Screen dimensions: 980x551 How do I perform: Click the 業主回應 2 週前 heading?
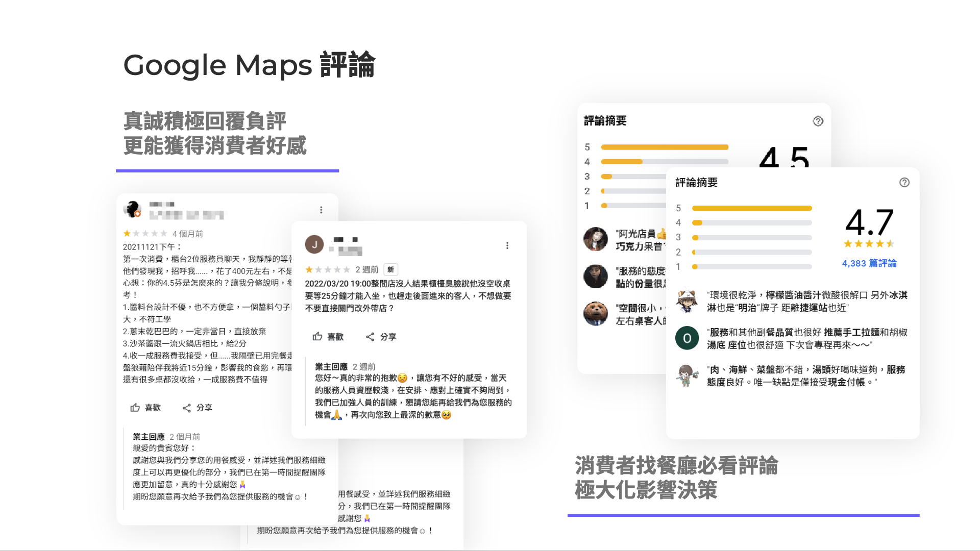pos(345,367)
